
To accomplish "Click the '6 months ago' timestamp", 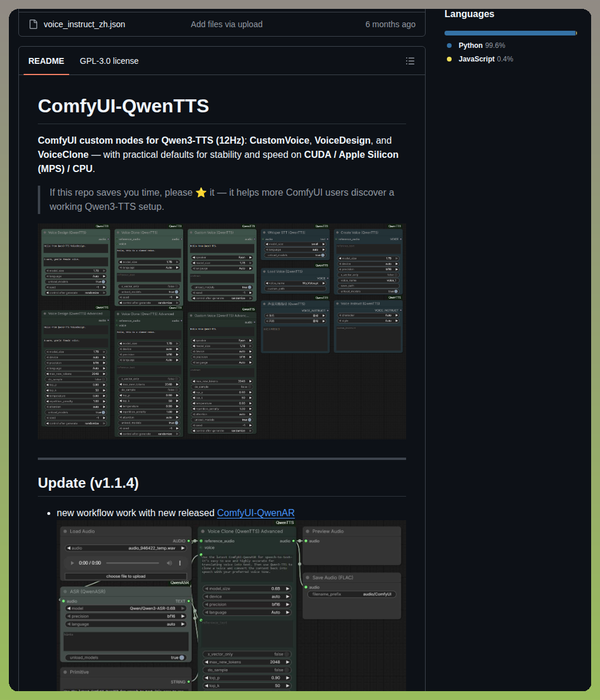I will tap(390, 24).
